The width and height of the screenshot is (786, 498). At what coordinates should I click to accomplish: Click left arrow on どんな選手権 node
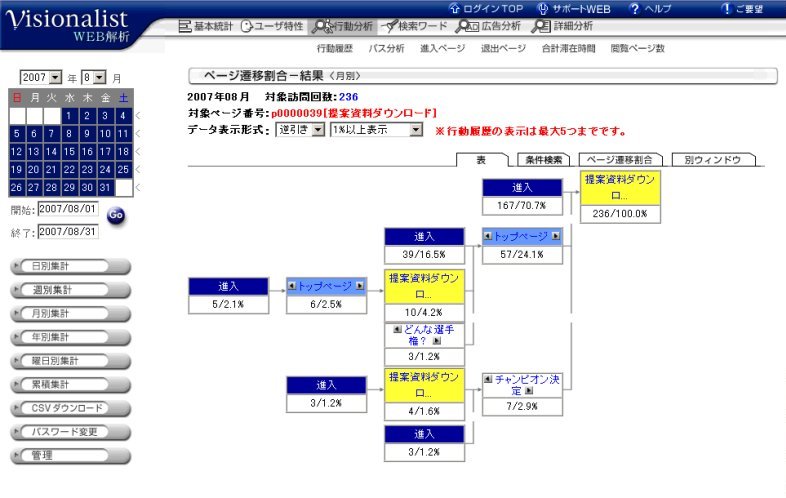[x=398, y=329]
